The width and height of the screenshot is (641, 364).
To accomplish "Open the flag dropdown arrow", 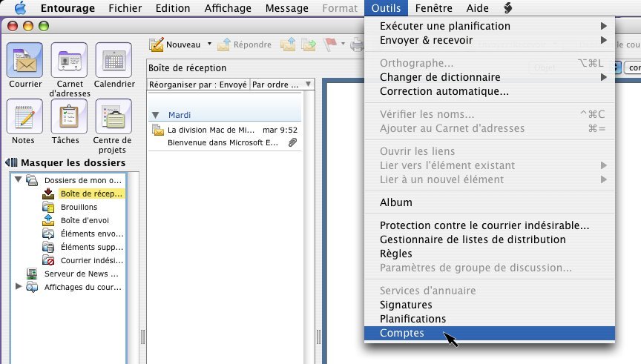I will pyautogui.click(x=343, y=44).
